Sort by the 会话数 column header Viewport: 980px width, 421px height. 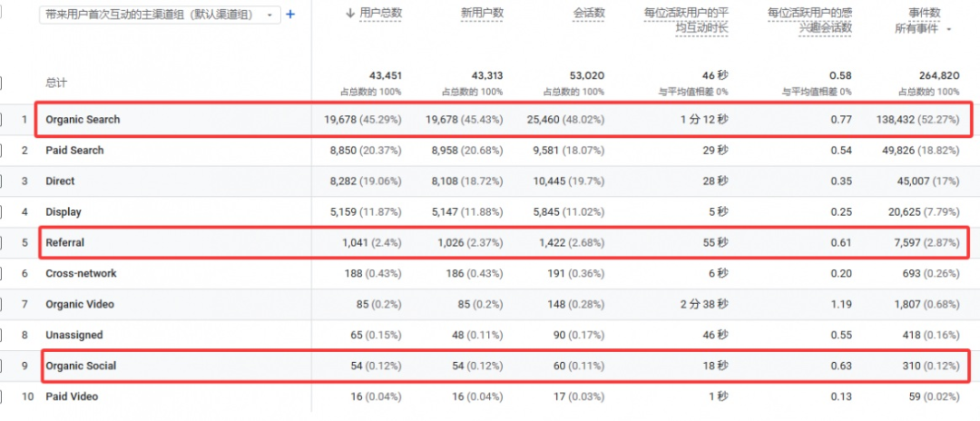tap(589, 15)
